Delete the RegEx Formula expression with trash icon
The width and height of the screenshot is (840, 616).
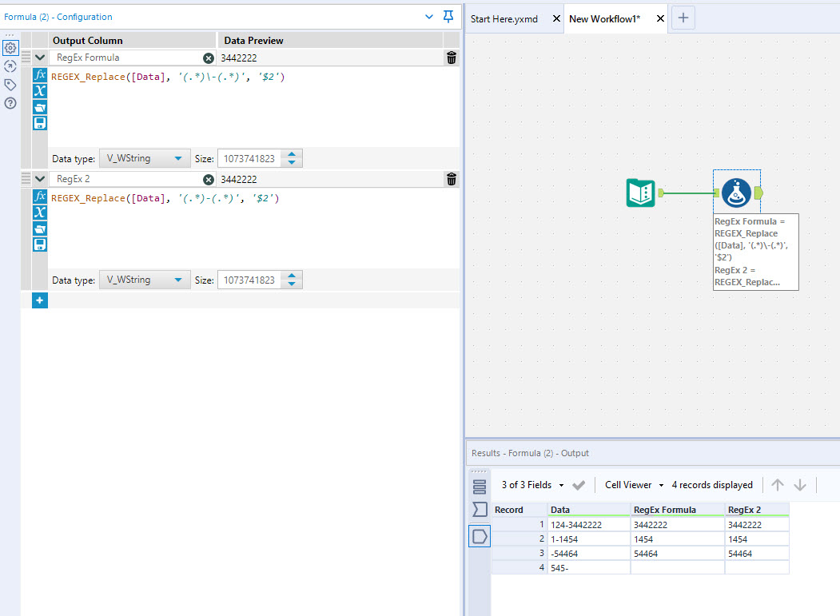pos(452,58)
